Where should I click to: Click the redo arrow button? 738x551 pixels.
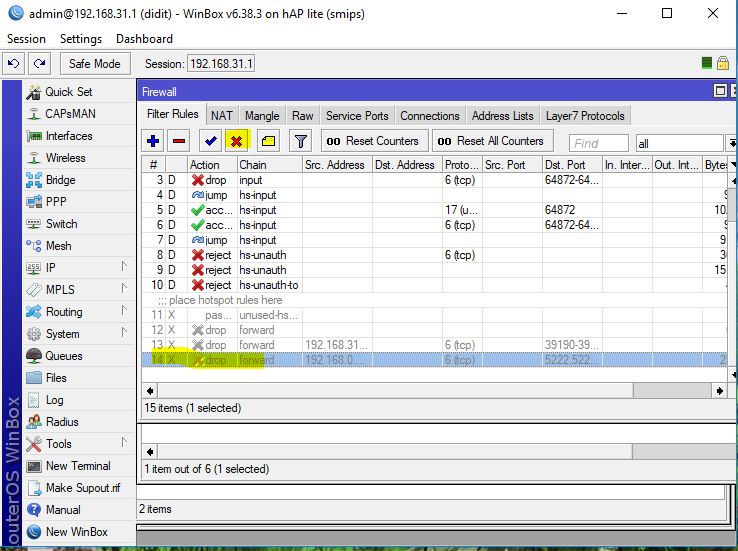tap(40, 64)
